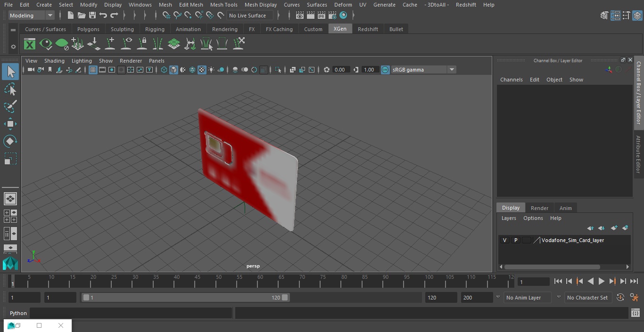
Task: Open a scene with the folder icon
Action: (x=81, y=16)
